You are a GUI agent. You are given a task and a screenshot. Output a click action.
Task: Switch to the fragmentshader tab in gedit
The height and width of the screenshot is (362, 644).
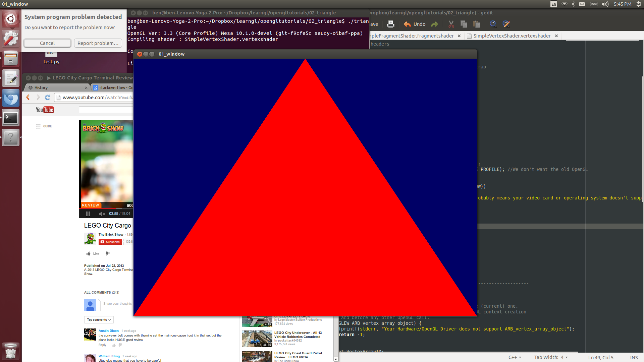[412, 36]
